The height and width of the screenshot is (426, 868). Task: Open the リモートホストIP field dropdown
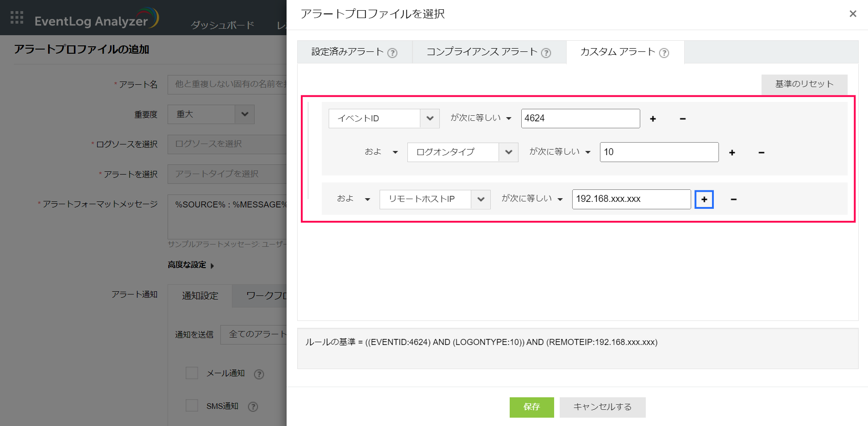click(x=481, y=200)
